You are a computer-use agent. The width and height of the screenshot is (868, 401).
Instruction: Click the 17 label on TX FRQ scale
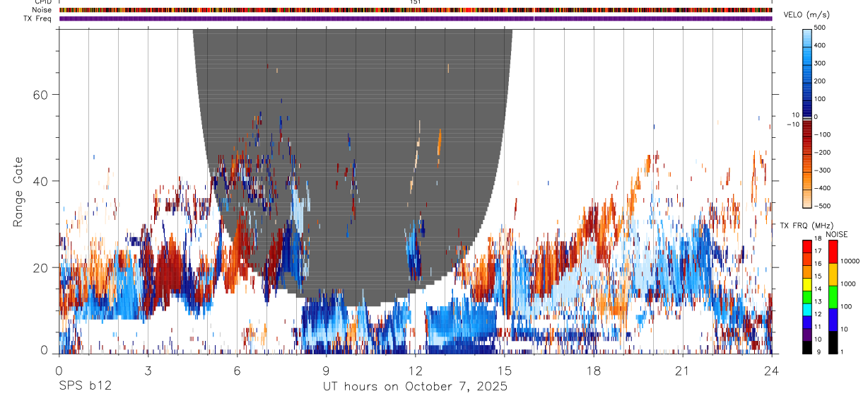tap(819, 251)
